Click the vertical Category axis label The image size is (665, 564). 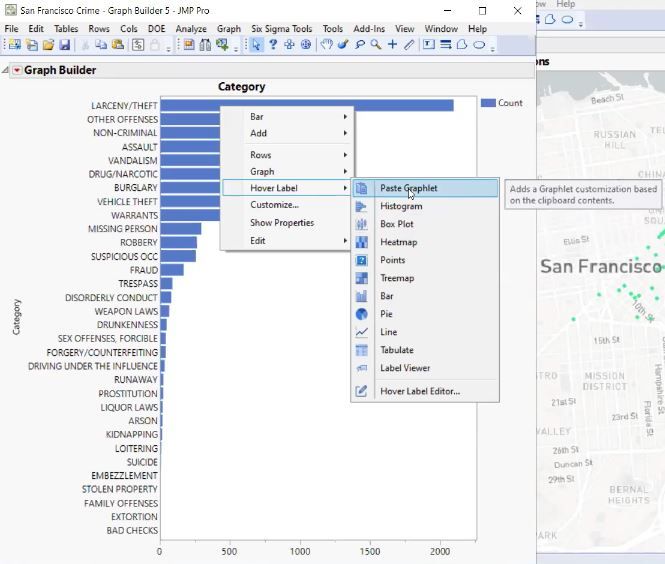pos(17,317)
